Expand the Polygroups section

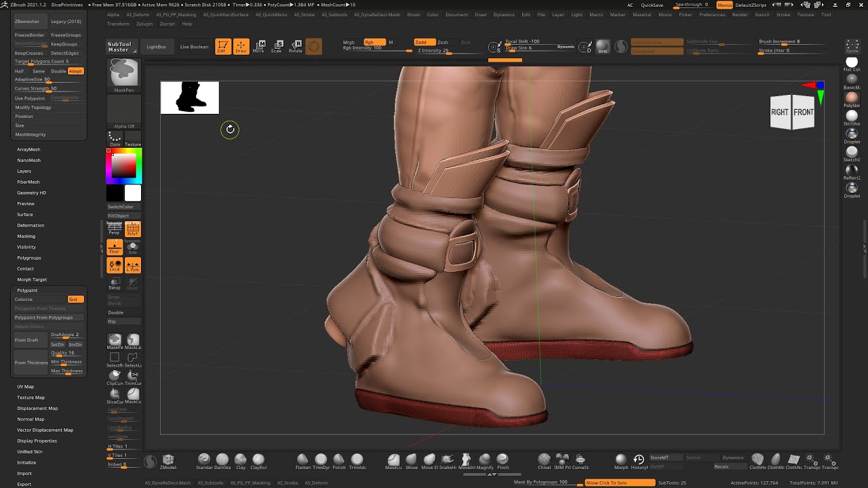[x=29, y=258]
